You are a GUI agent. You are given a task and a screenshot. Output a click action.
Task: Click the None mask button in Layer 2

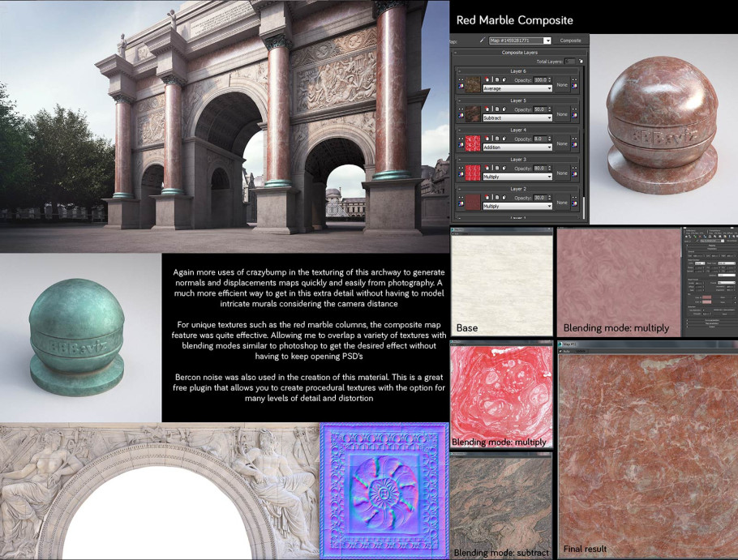click(x=563, y=202)
